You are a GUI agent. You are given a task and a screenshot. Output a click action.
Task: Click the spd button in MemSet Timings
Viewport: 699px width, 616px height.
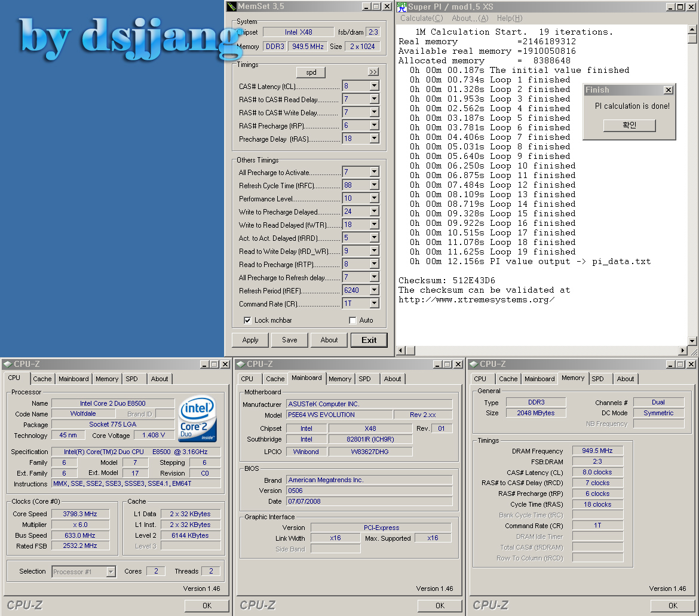coord(311,72)
